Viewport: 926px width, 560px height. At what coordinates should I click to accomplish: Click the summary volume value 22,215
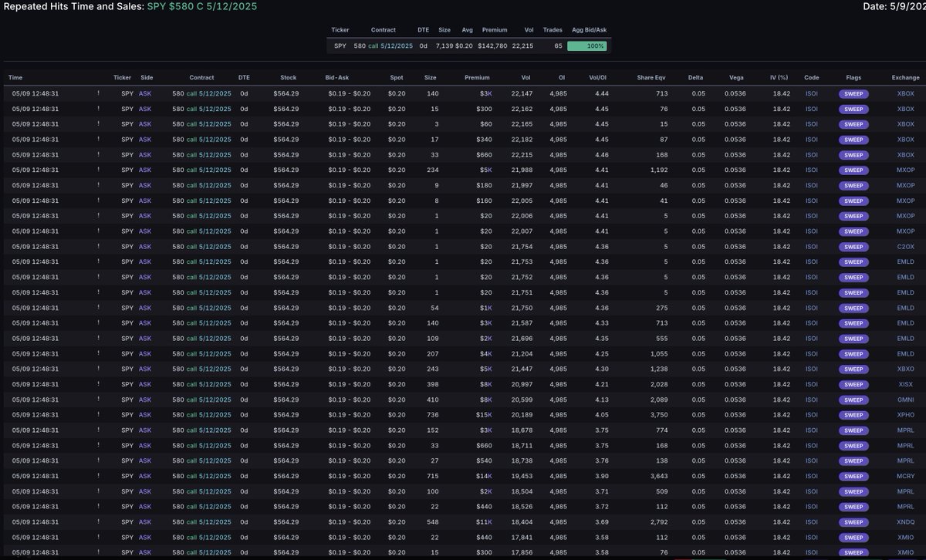[x=522, y=46]
